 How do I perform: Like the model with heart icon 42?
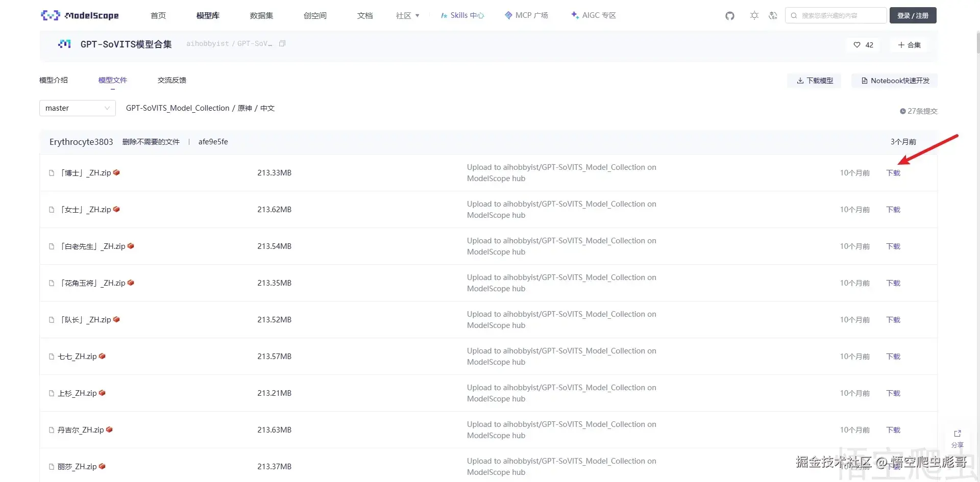point(863,45)
